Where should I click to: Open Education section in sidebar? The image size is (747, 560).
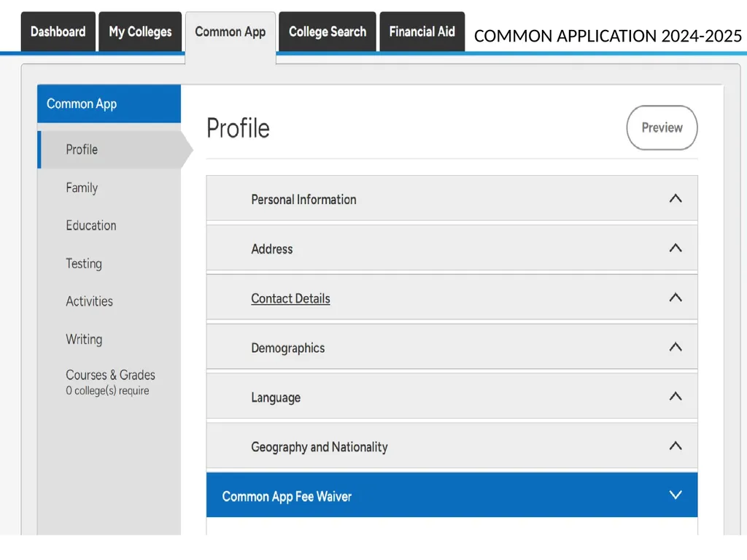coord(91,225)
